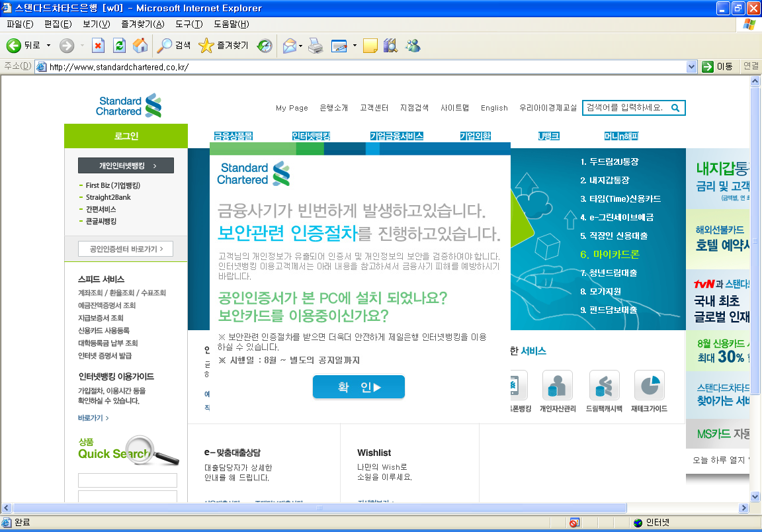This screenshot has width=762, height=532.
Task: Open First Biz (기업뱅킹) link
Action: [x=112, y=185]
